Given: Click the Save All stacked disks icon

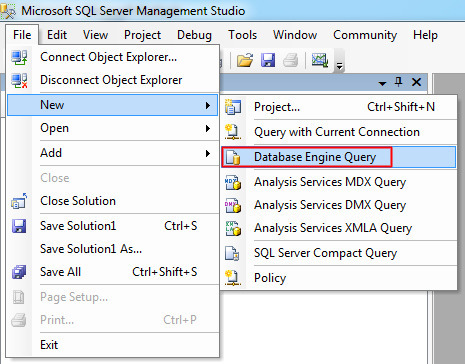Looking at the screenshot, I should 19,272.
